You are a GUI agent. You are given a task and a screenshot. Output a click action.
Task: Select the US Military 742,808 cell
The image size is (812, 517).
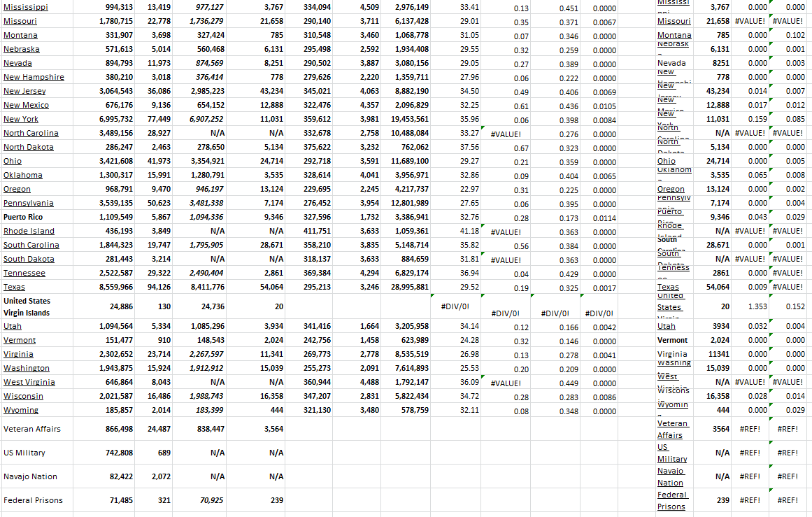(x=115, y=453)
